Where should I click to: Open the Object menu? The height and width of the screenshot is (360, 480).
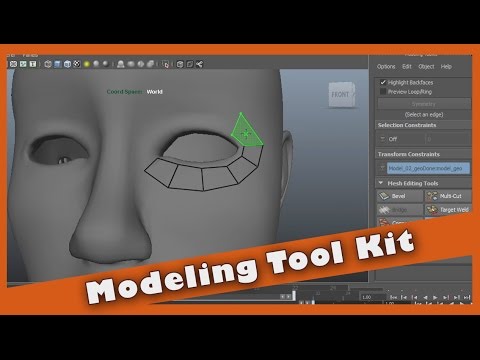coord(426,67)
